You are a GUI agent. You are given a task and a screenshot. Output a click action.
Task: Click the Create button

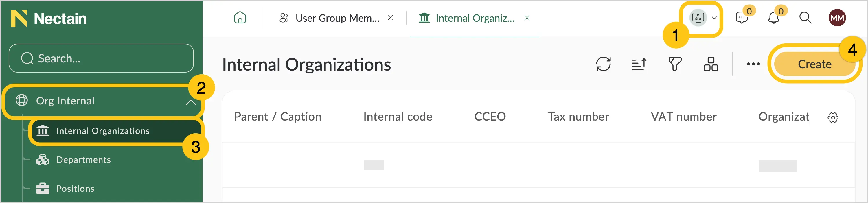tap(814, 64)
